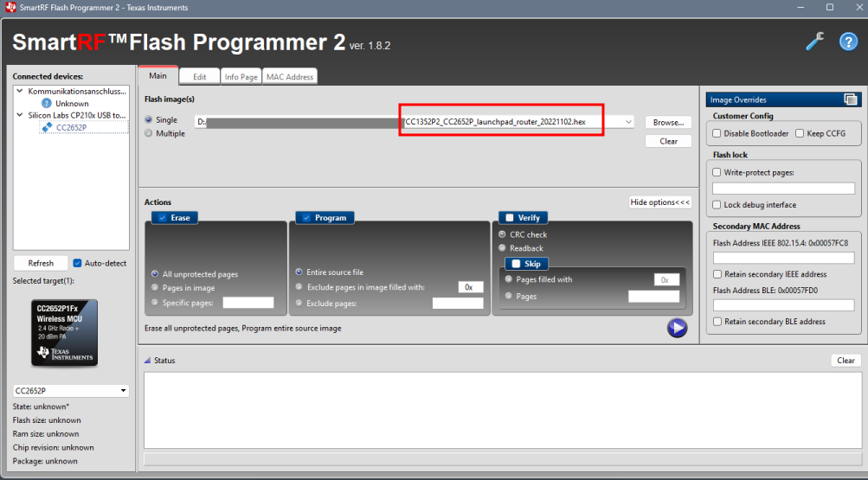Screen dimensions: 868x480
Task: Select the Unknown device entry
Action: 72,103
